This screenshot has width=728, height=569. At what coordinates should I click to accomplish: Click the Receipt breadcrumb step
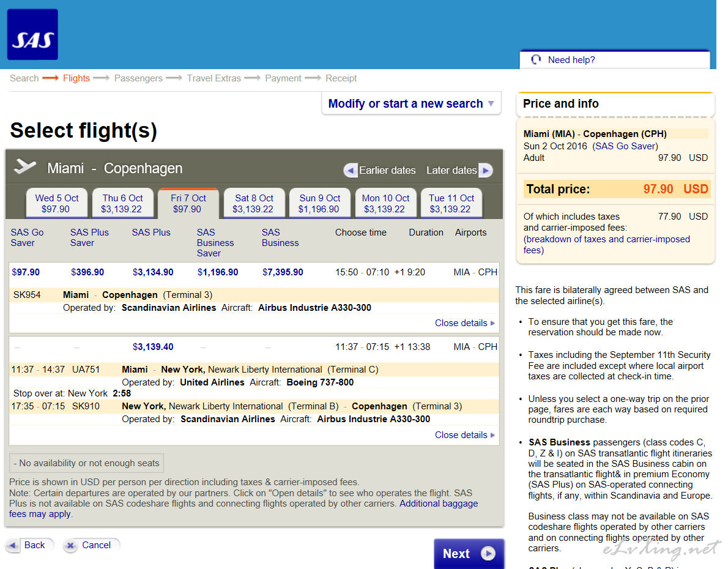click(x=341, y=78)
